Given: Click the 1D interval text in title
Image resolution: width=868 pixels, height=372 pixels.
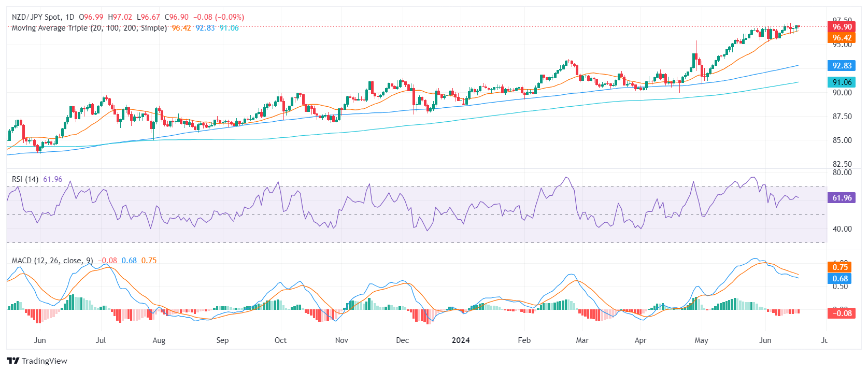Looking at the screenshot, I should tap(69, 17).
